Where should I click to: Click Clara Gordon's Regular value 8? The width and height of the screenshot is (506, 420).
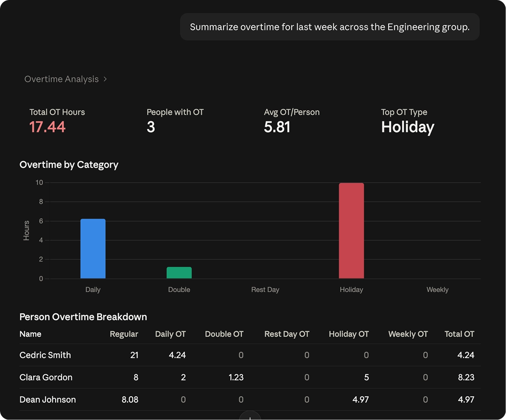pyautogui.click(x=136, y=378)
